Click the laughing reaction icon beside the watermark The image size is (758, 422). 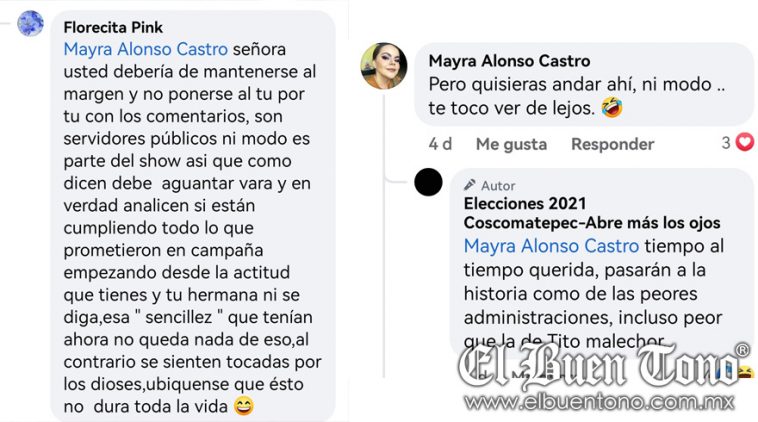coord(745,372)
